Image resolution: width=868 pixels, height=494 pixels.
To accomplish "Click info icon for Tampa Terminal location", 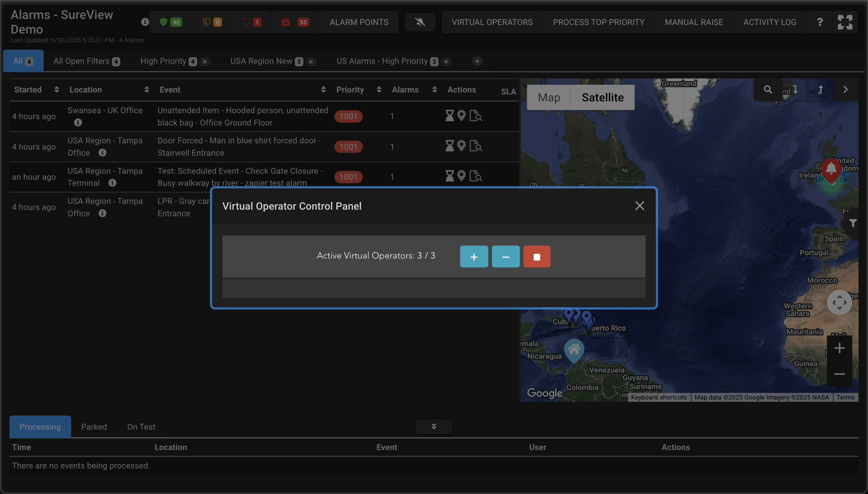I will (x=112, y=183).
